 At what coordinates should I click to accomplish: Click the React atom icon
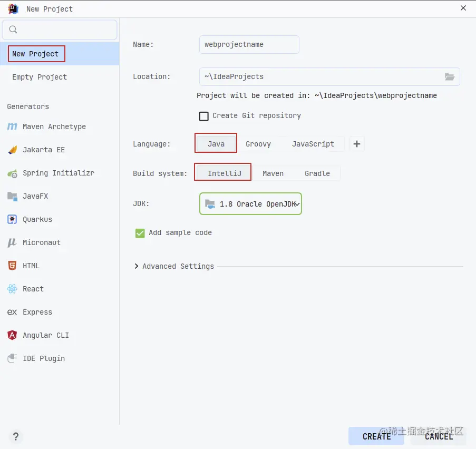click(12, 289)
